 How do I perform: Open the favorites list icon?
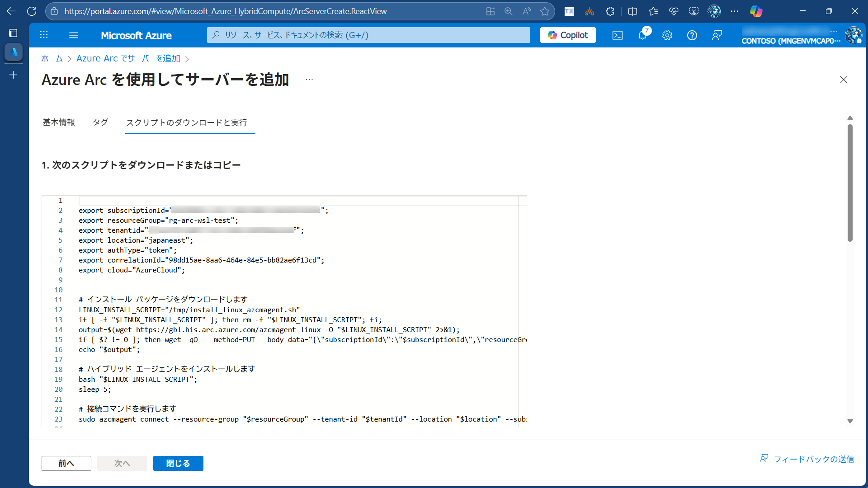[x=653, y=11]
